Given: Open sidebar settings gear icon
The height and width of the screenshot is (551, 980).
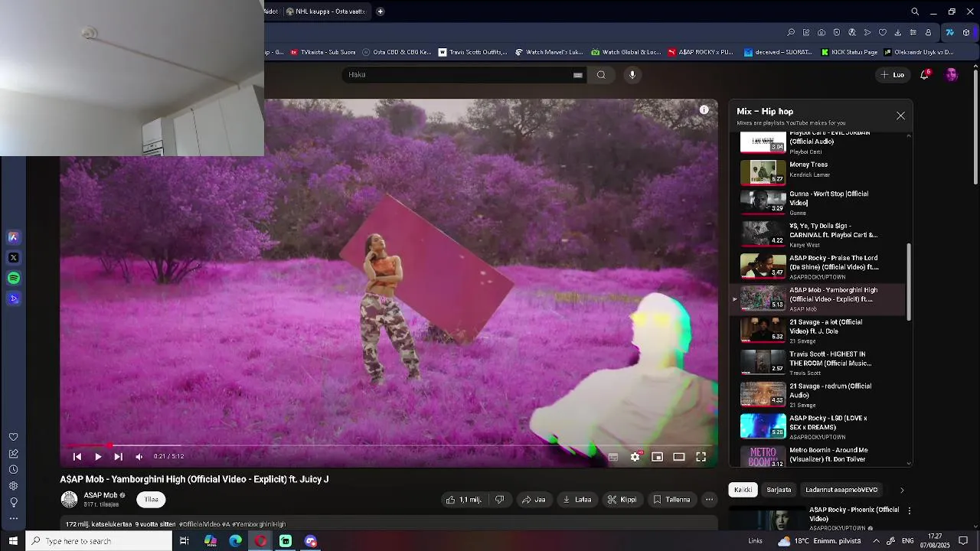Looking at the screenshot, I should pyautogui.click(x=13, y=486).
